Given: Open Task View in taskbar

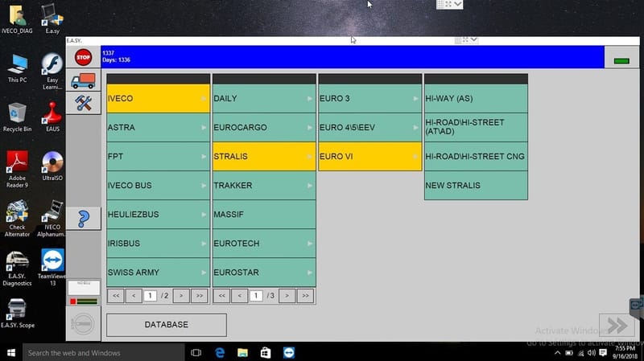Looking at the screenshot, I should coord(196,353).
